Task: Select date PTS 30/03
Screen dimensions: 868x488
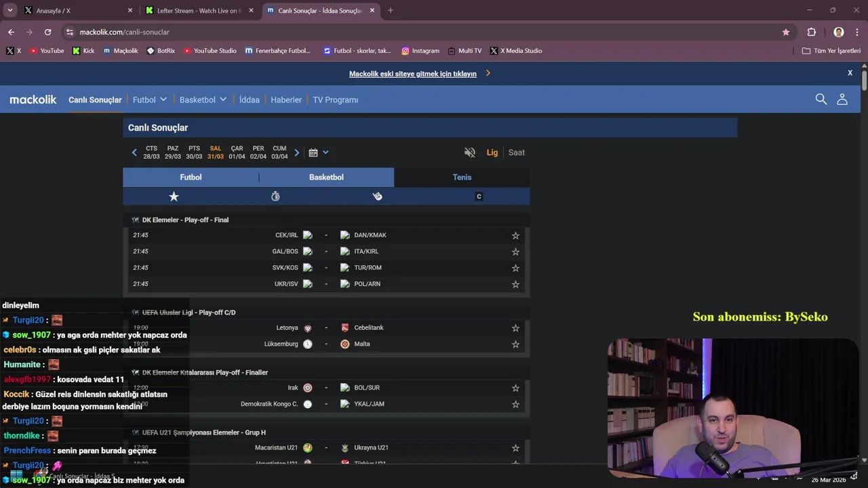Action: [194, 152]
